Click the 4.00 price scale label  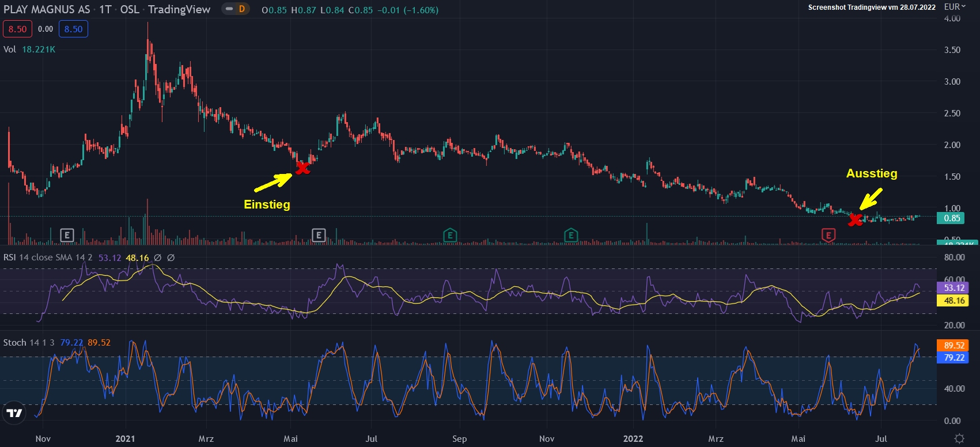click(x=952, y=18)
